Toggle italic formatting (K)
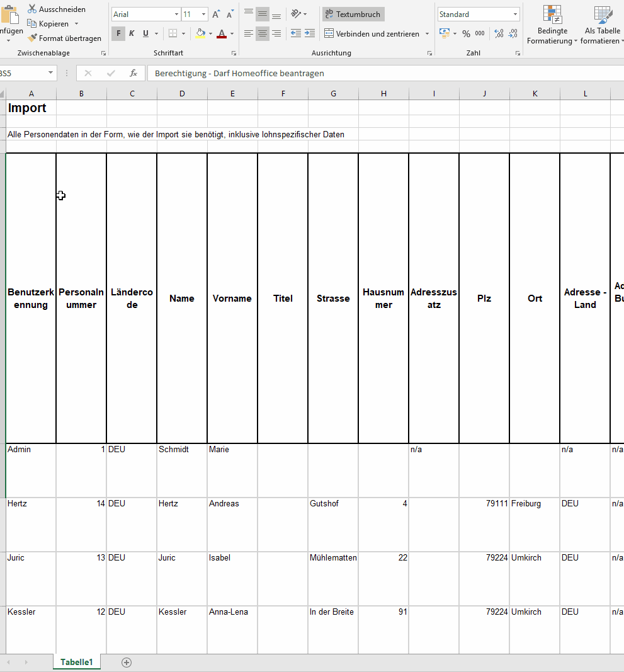Image resolution: width=624 pixels, height=672 pixels. coord(132,33)
